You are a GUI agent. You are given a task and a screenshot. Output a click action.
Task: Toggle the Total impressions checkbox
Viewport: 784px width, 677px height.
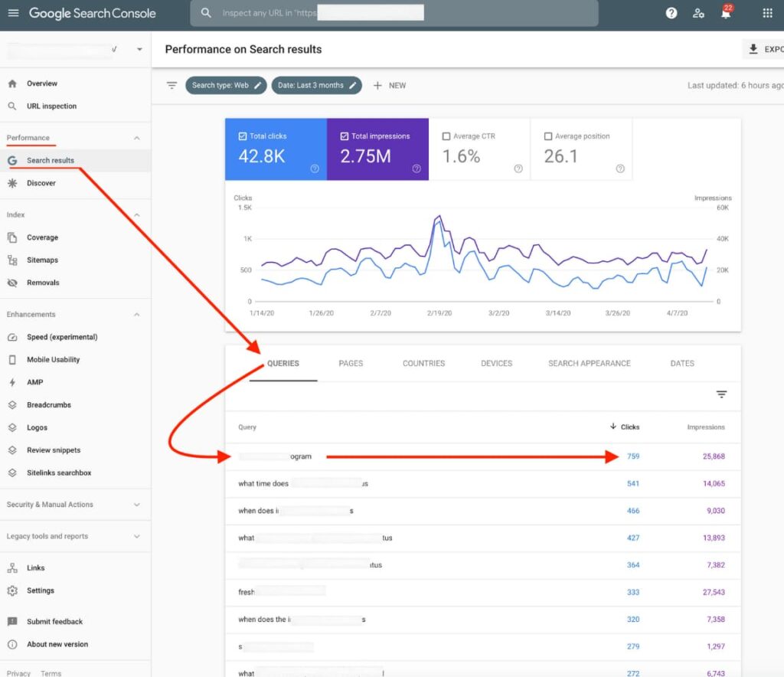click(x=345, y=136)
